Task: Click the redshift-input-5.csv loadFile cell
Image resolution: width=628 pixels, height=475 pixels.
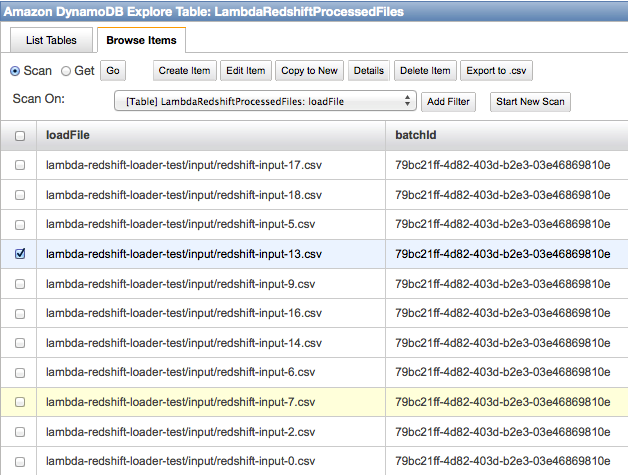Action: tap(211, 224)
